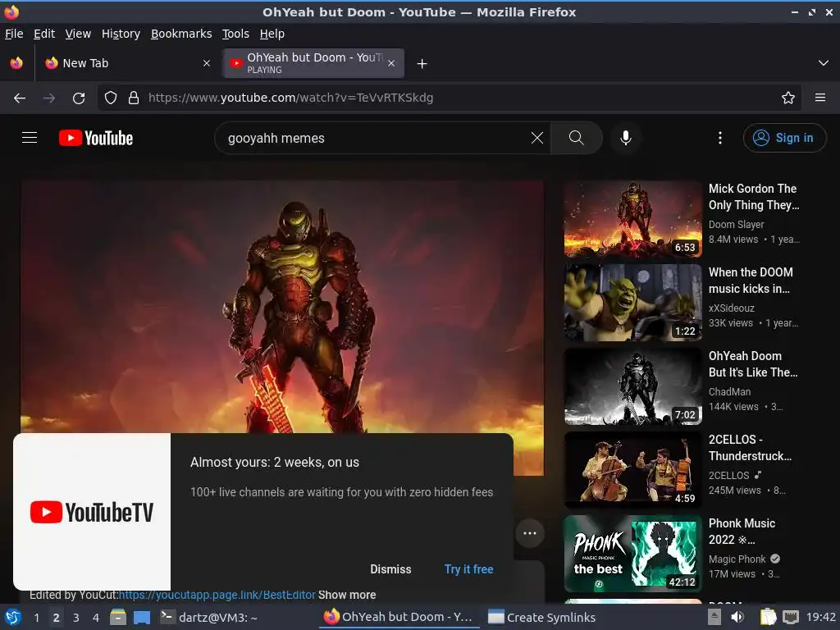The image size is (840, 630).
Task: Open the youcutapp BestEditor link
Action: coord(217,595)
